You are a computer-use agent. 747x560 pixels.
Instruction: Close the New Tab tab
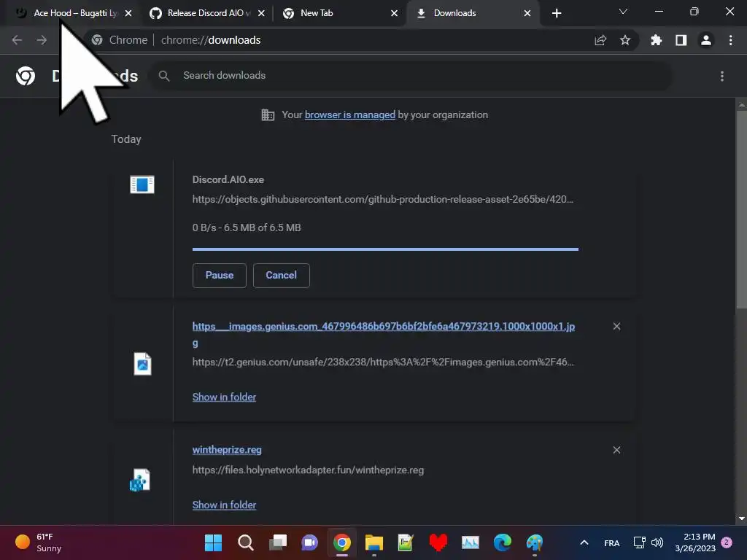pos(394,13)
